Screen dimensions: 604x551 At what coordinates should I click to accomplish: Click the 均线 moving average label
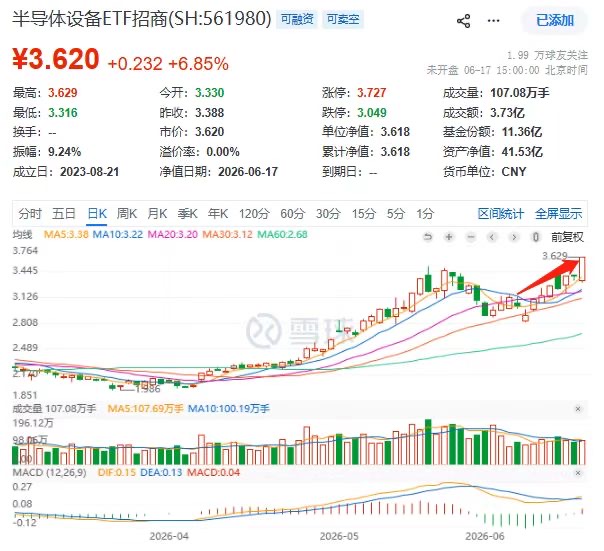click(x=23, y=234)
